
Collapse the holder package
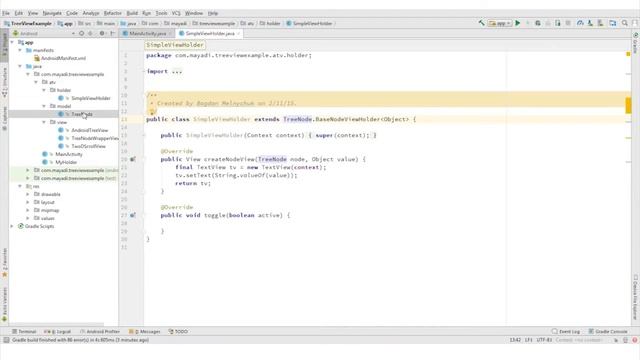pyautogui.click(x=44, y=90)
